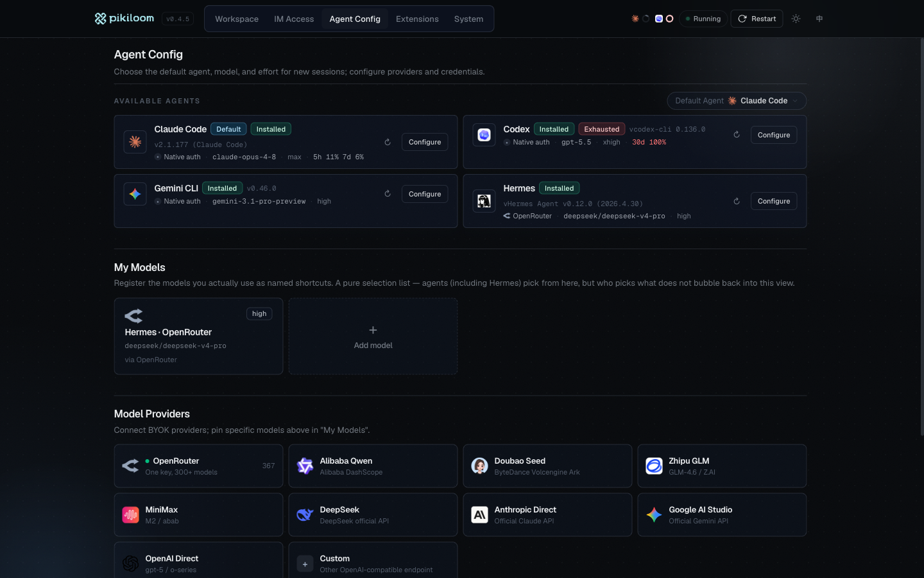
Task: Click the Gemini CLI agent sparkle icon
Action: click(135, 194)
